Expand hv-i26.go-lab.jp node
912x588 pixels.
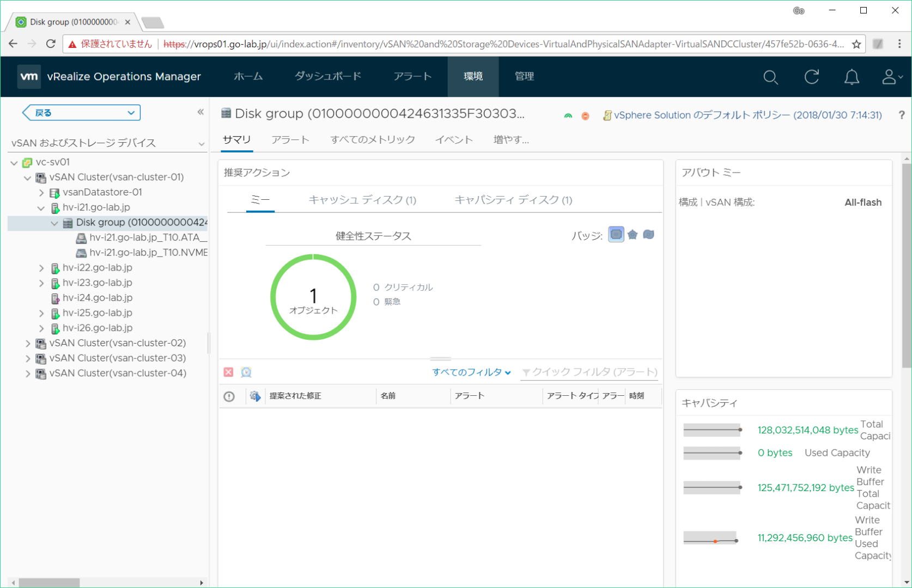(x=41, y=328)
